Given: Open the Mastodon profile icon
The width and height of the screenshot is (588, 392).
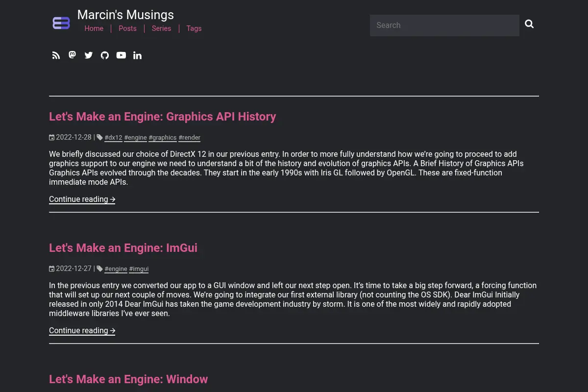Looking at the screenshot, I should [72, 55].
